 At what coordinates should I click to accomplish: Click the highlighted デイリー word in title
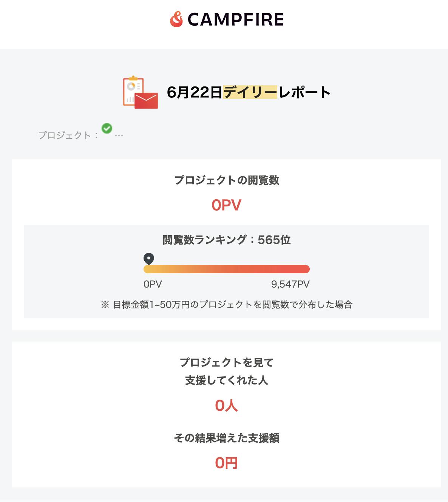pyautogui.click(x=250, y=92)
